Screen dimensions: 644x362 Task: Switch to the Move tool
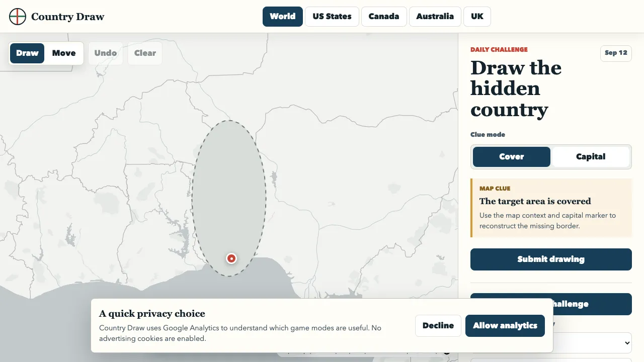pyautogui.click(x=64, y=53)
